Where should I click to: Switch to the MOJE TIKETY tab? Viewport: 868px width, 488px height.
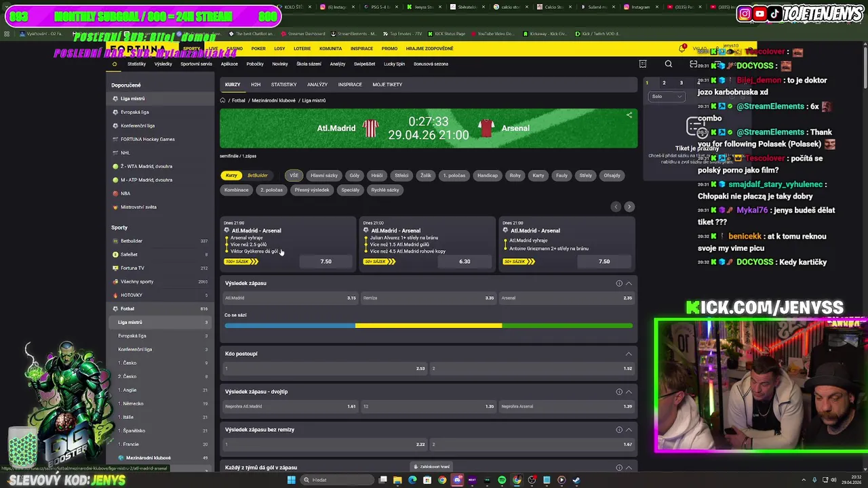click(x=387, y=85)
